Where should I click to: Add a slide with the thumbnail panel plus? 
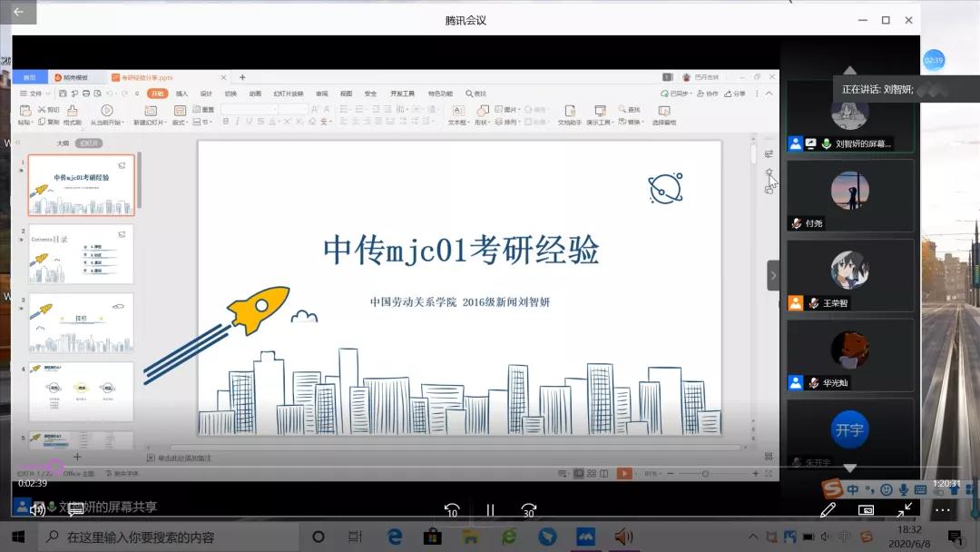point(77,457)
